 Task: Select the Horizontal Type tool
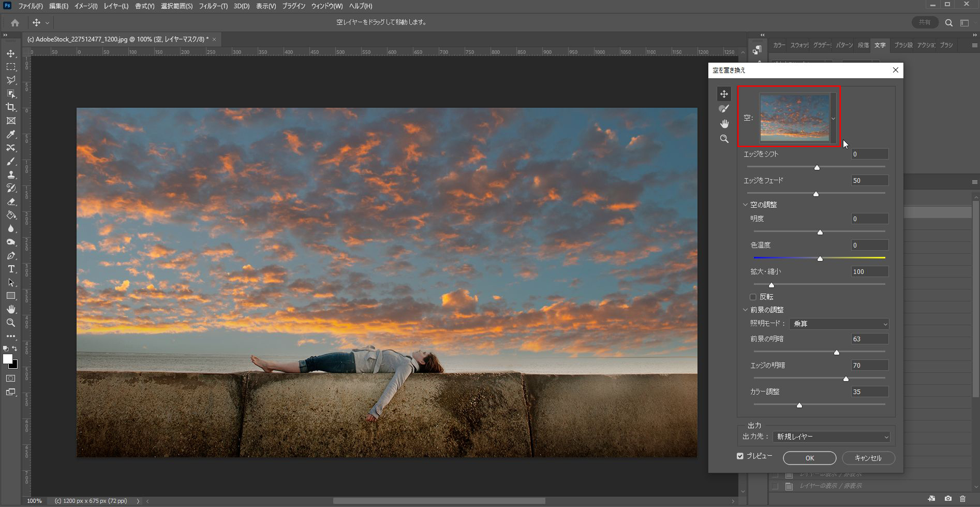click(11, 269)
